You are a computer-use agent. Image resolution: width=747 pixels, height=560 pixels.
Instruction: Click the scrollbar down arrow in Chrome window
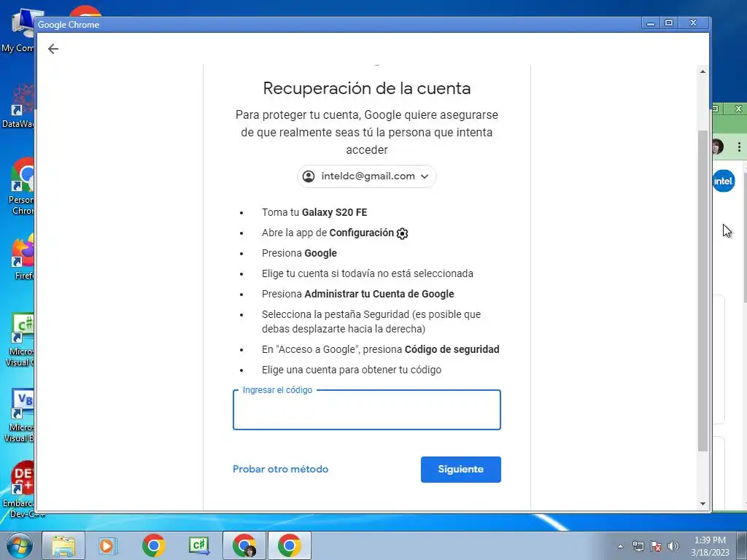tap(703, 504)
